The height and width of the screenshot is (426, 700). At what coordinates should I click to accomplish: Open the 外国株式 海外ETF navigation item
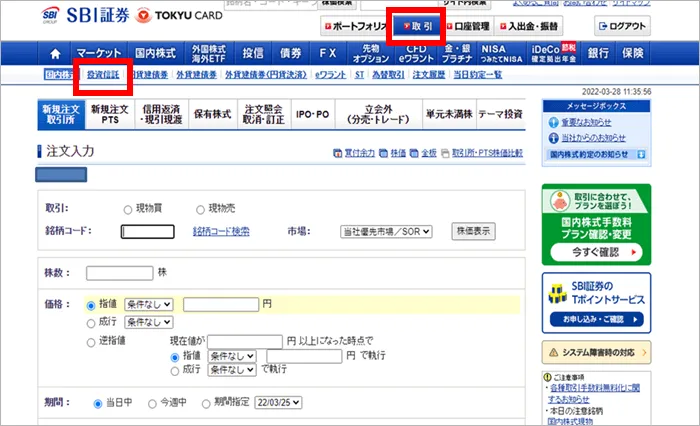209,53
